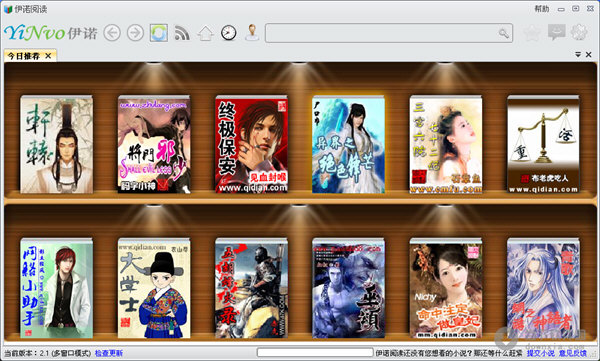Click the 伊诺阅读 app icon in title bar

pyautogui.click(x=8, y=9)
